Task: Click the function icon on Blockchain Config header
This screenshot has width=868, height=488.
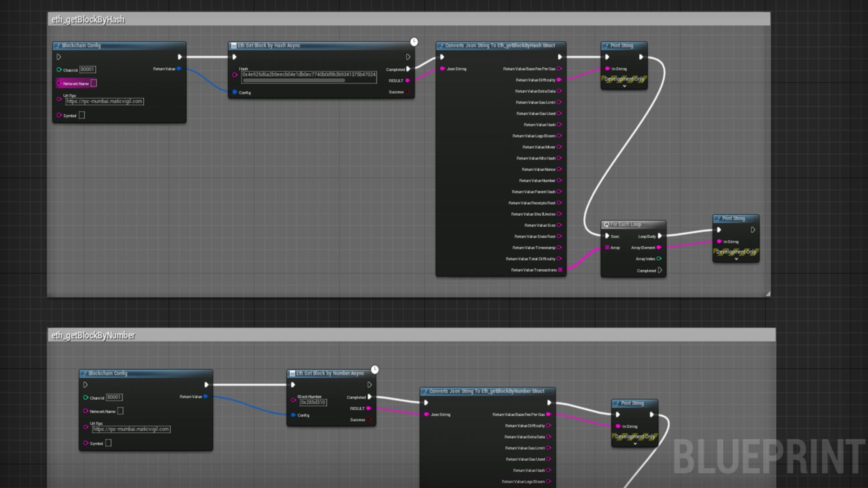Action: (x=57, y=45)
